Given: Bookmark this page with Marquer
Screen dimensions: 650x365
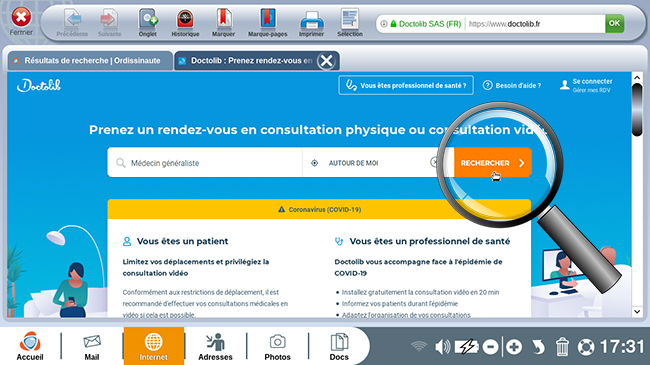Looking at the screenshot, I should (223, 23).
